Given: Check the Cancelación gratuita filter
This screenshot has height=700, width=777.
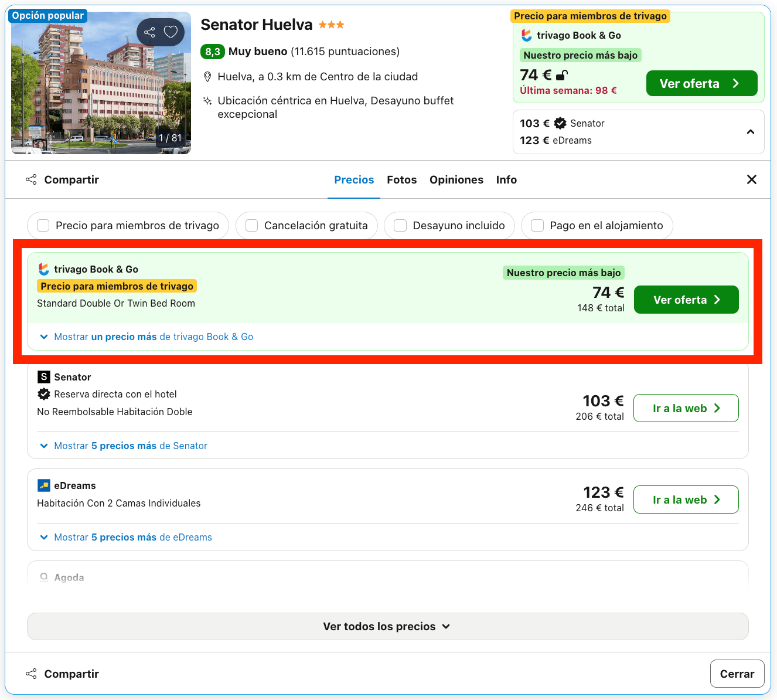Looking at the screenshot, I should (306, 226).
